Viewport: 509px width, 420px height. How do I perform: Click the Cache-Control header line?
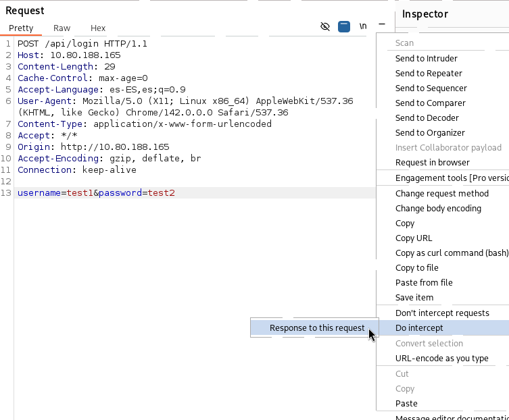tap(82, 78)
